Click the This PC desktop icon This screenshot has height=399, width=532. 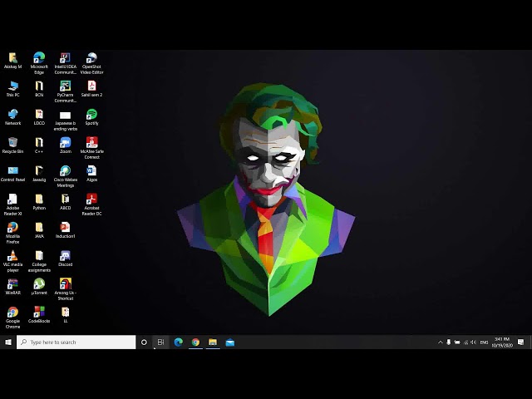click(13, 89)
